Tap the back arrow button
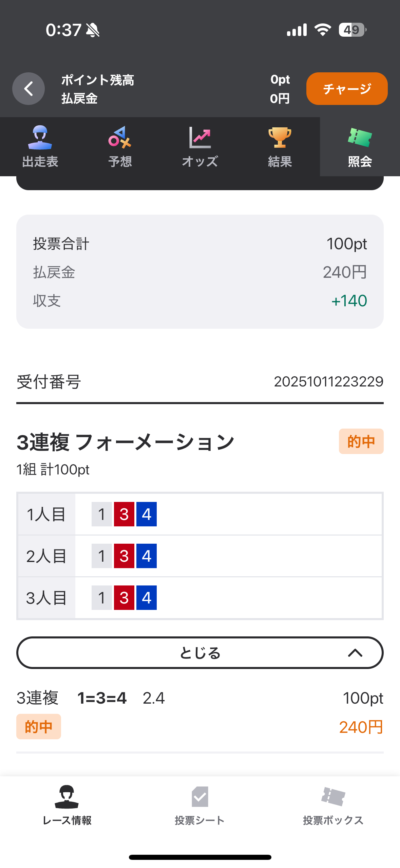Screen dimensions: 400x868 [28, 89]
